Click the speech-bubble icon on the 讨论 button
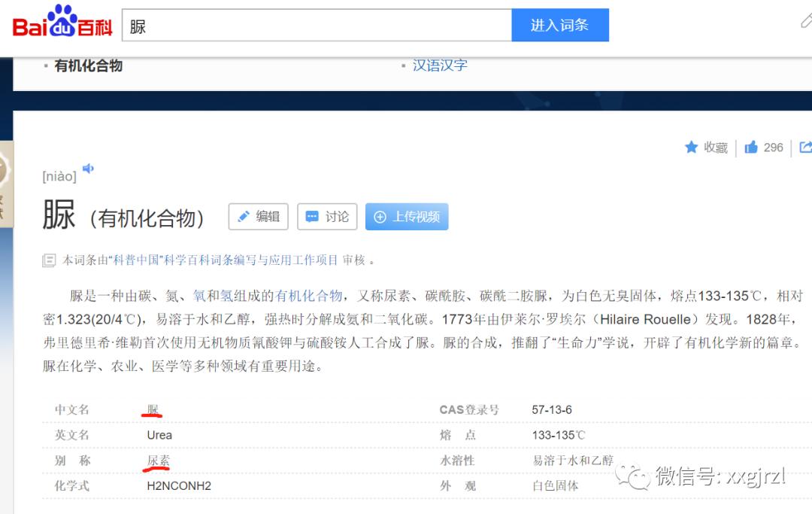812x514 pixels. coord(314,217)
